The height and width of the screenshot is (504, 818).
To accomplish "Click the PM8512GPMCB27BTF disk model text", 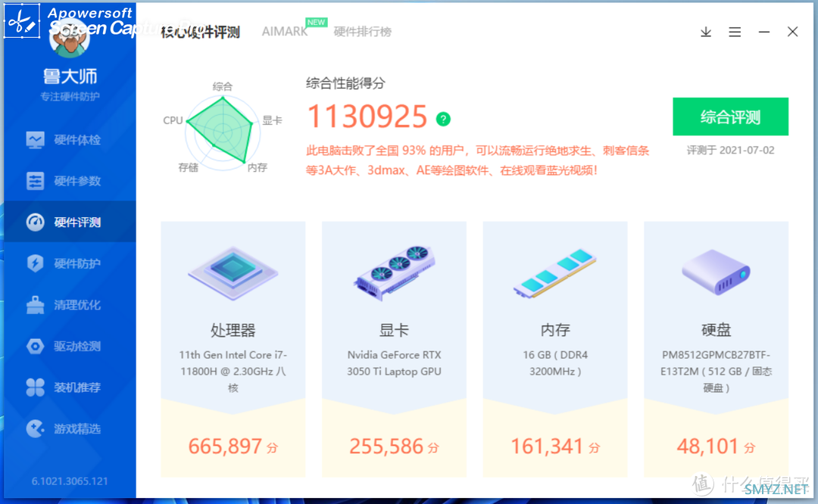I will tap(717, 371).
